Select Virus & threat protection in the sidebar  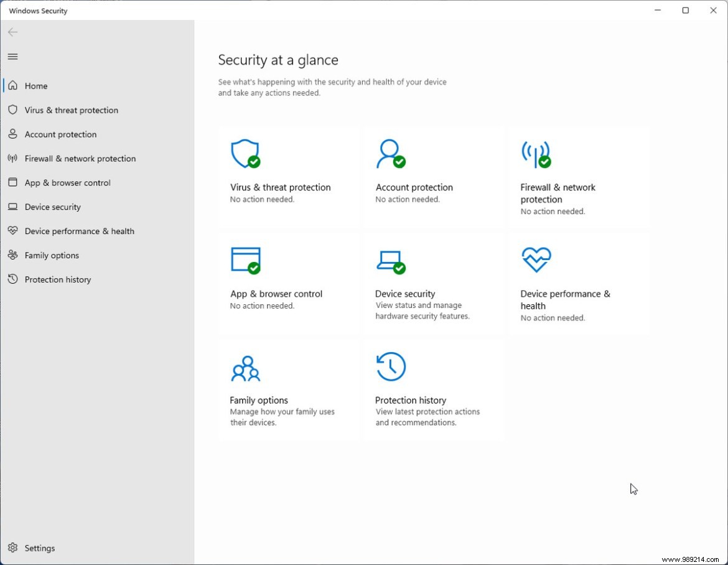click(x=71, y=110)
